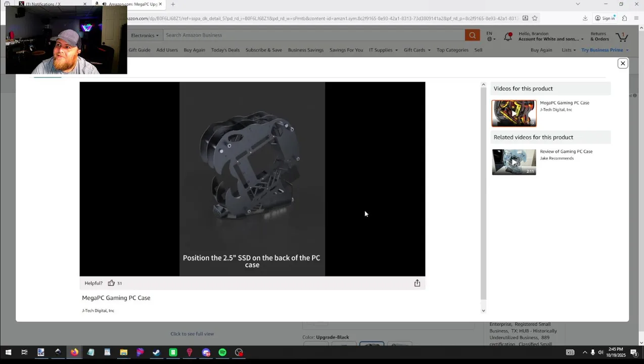
Task: Open Top Categories
Action: 452,50
